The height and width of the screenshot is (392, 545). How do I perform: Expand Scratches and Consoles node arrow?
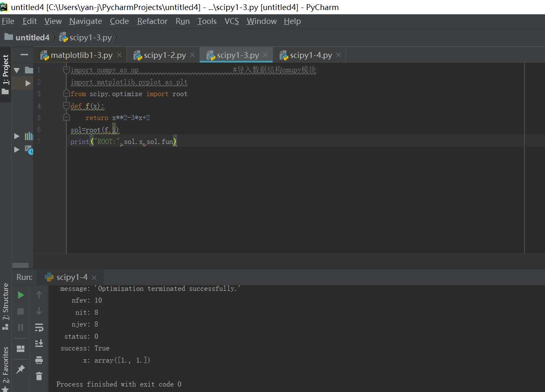tap(17, 149)
